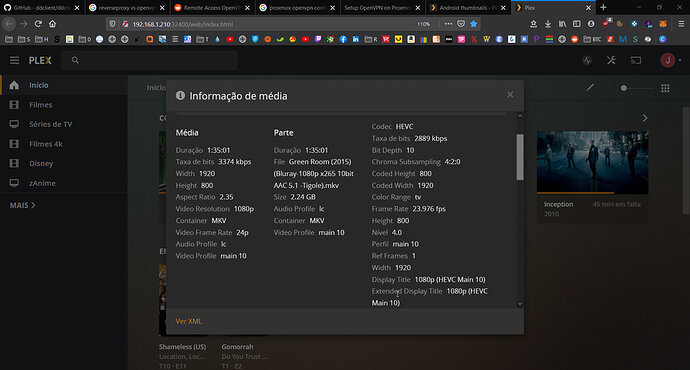Go forward in browser history
This screenshot has width=690, height=370.
tap(24, 24)
